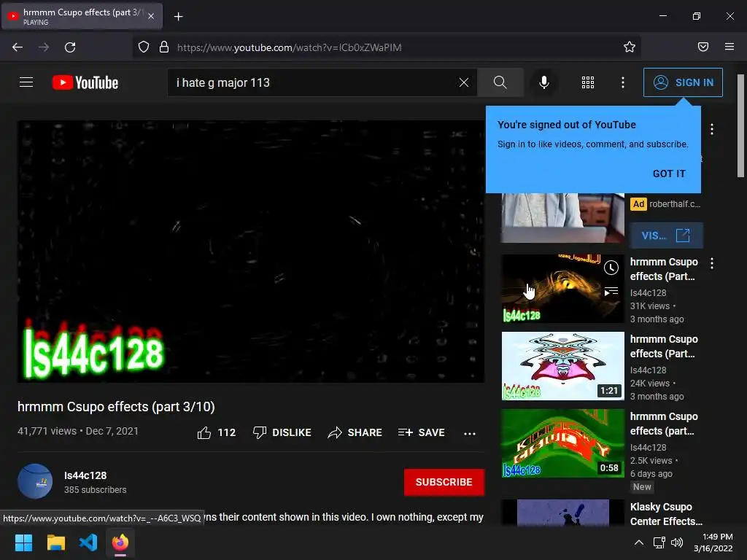SAVE video to a playlist
Screen dimensions: 747x560
(422, 432)
